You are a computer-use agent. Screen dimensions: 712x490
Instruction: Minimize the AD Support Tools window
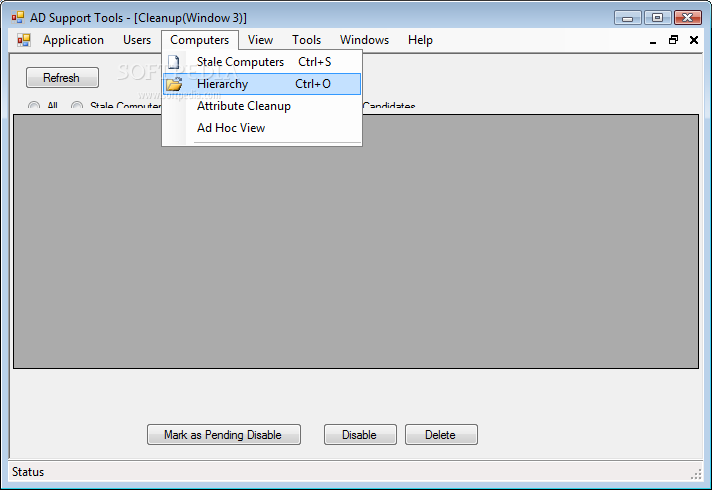point(628,18)
